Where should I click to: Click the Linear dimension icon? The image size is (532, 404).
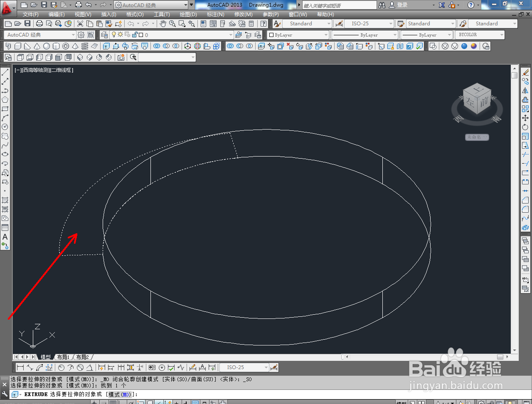pos(20,367)
